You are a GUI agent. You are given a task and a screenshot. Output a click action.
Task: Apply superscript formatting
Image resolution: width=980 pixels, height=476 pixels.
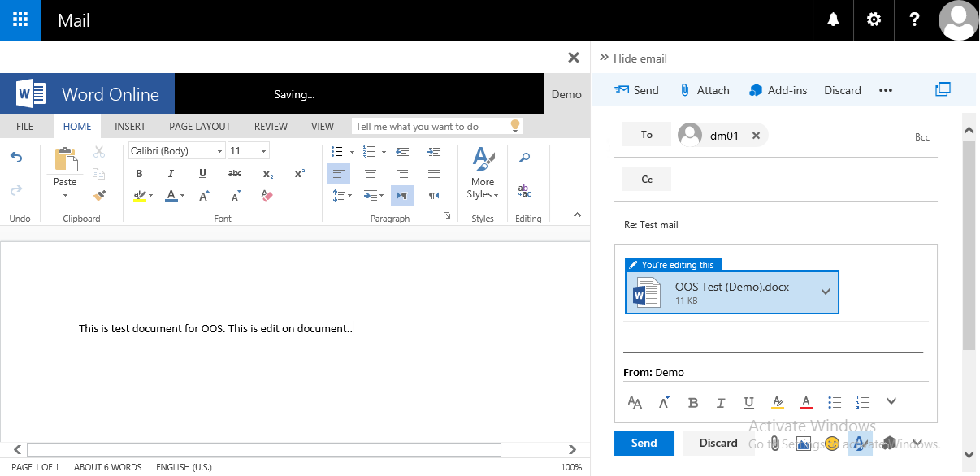(x=300, y=174)
